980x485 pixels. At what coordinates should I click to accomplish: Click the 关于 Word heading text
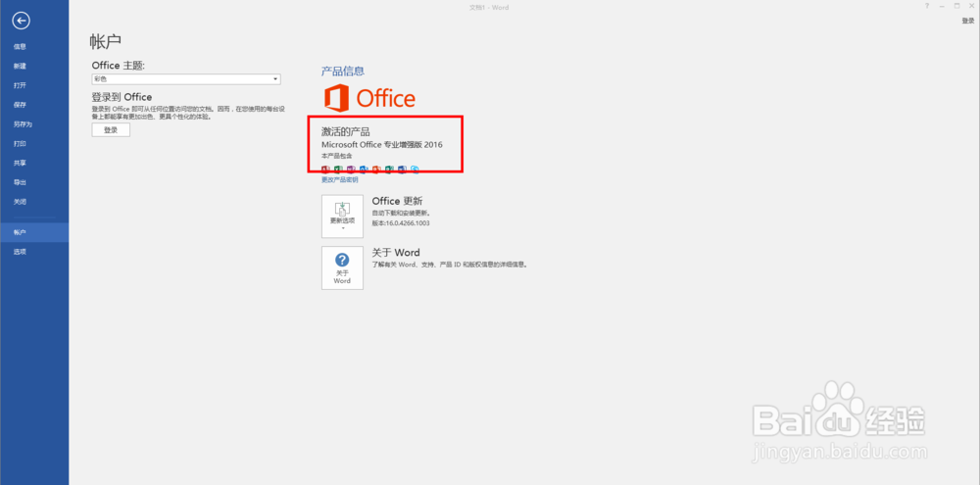coord(396,253)
